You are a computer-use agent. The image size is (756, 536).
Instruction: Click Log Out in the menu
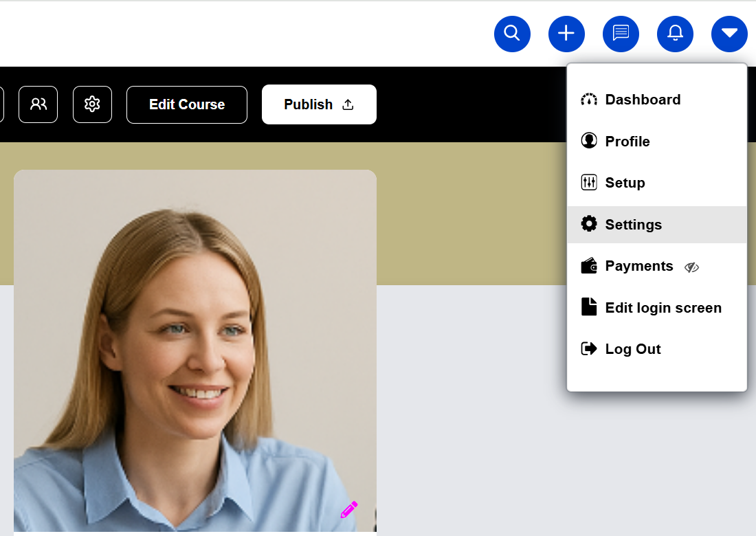pos(632,349)
